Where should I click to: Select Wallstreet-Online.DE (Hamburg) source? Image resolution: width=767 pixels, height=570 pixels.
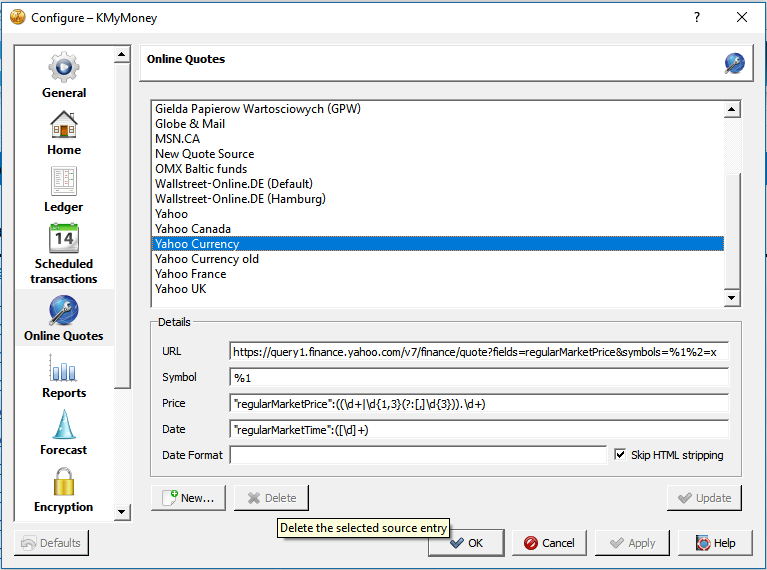pos(438,199)
